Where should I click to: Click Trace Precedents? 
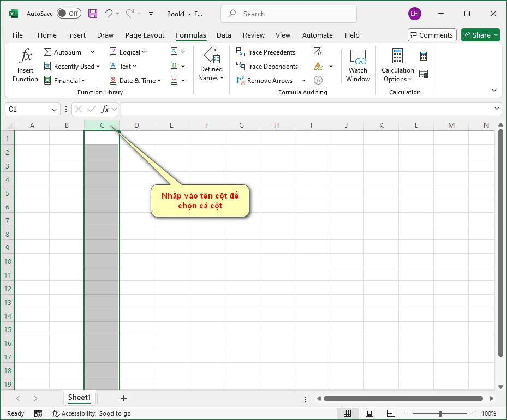coord(266,52)
